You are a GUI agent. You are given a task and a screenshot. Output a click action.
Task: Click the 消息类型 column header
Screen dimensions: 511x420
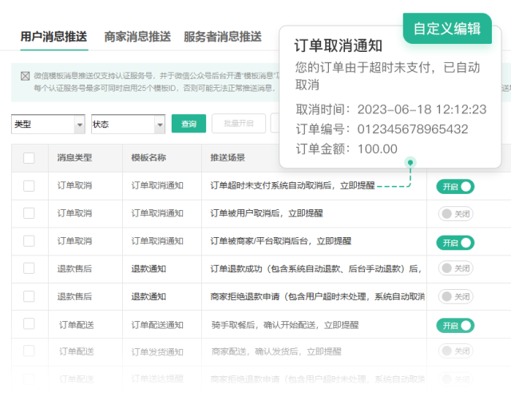(74, 158)
